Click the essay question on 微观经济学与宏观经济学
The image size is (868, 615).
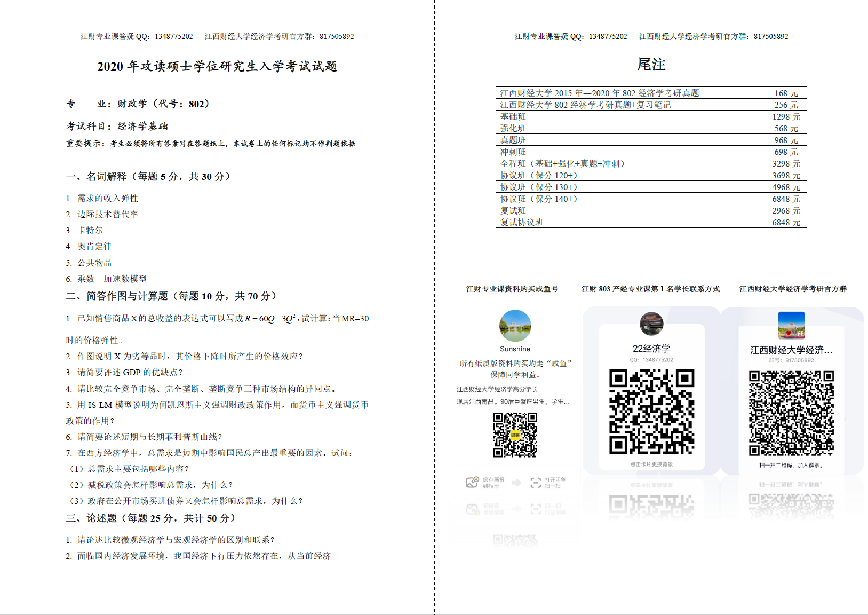tap(176, 540)
